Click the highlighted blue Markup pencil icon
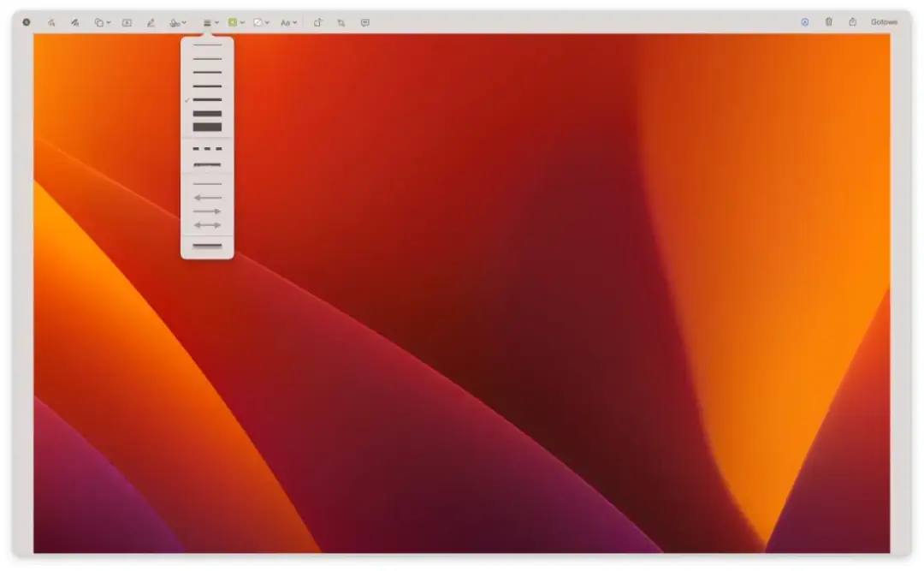Viewport: 924px width, 571px height. (x=803, y=21)
